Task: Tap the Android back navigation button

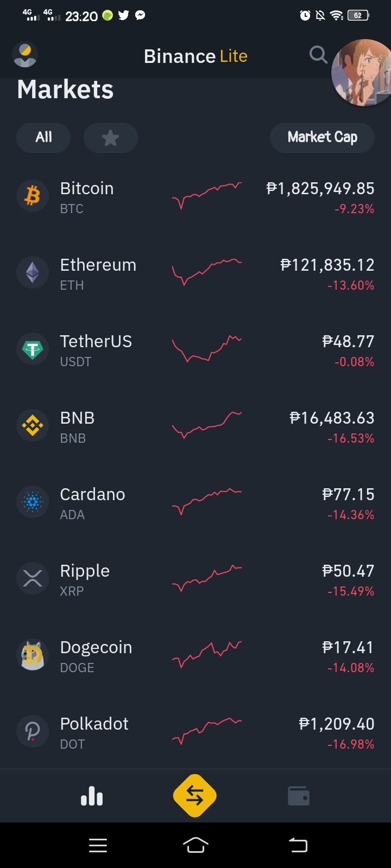Action: (298, 845)
